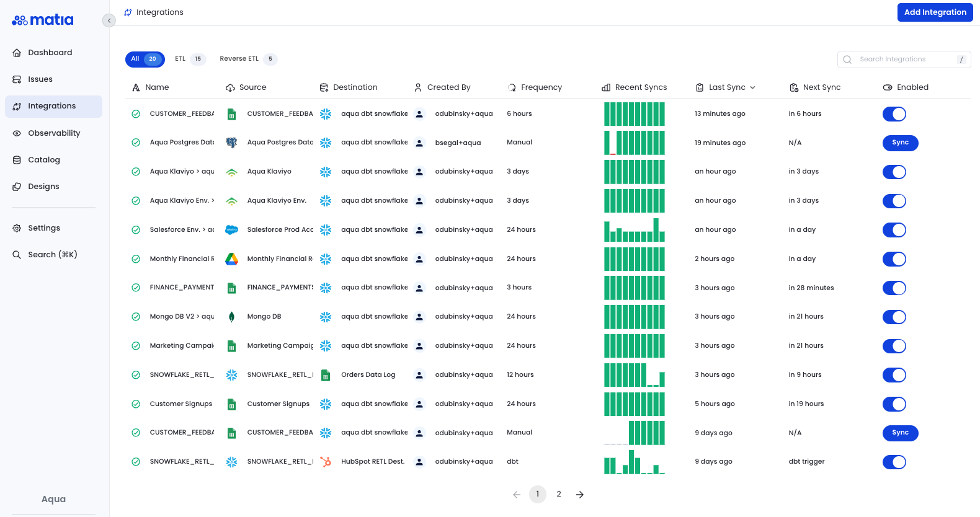This screenshot has height=517, width=980.
Task: Click the Google Sheets icon for FINANCE_PAYMENTS source
Action: pyautogui.click(x=231, y=288)
